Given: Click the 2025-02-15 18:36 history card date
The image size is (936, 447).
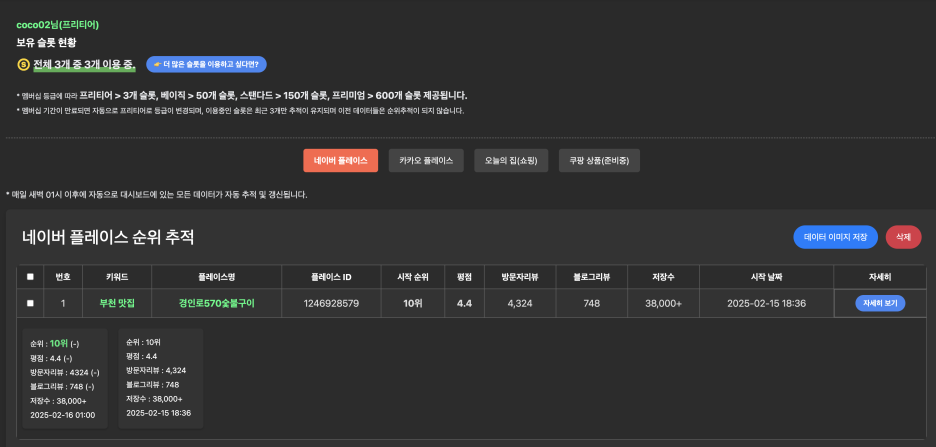Looking at the screenshot, I should 158,413.
